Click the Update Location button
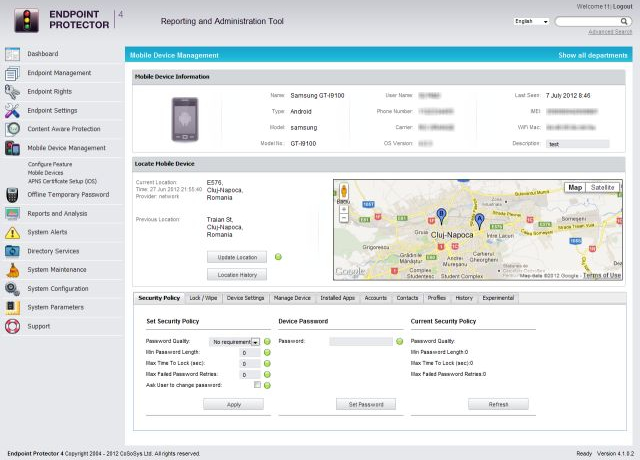The height and width of the screenshot is (460, 640). (x=237, y=257)
